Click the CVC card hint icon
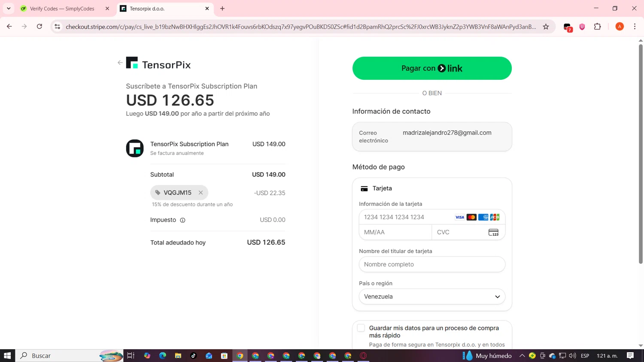This screenshot has height=362, width=644. pos(493,232)
